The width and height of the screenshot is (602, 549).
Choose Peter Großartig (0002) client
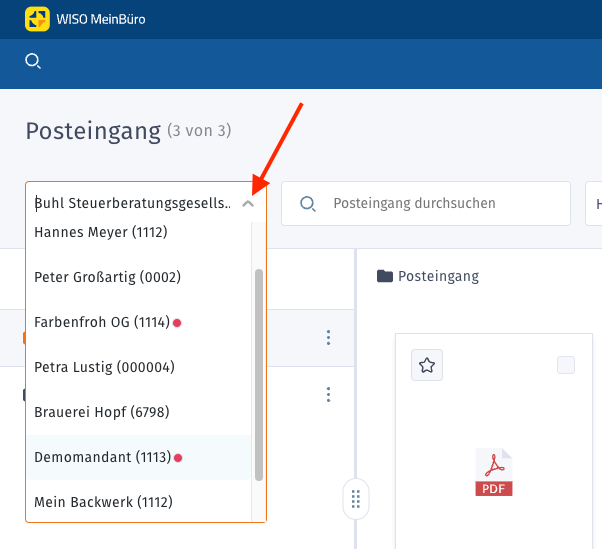107,277
